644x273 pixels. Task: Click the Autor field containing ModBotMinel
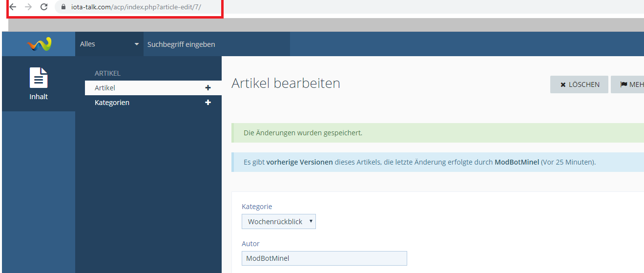point(324,258)
